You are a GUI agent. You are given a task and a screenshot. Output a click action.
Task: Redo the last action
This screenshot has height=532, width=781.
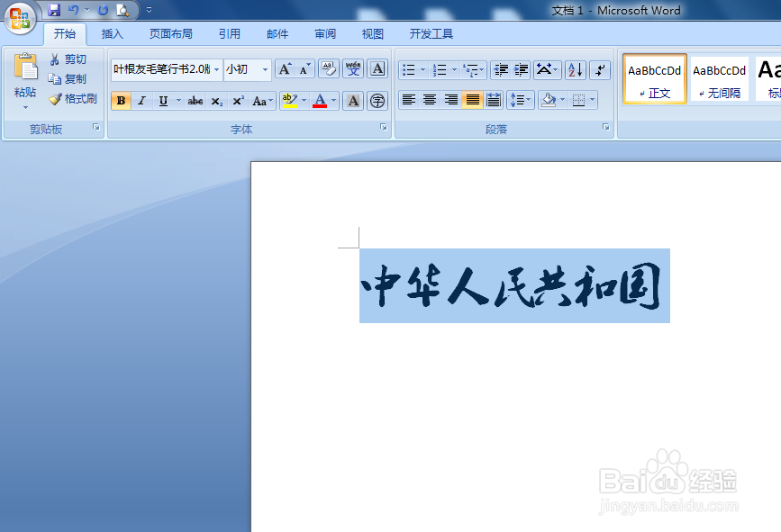point(103,10)
